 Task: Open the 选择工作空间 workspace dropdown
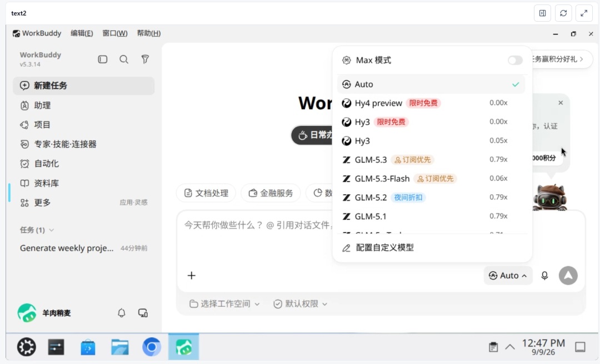(x=224, y=304)
